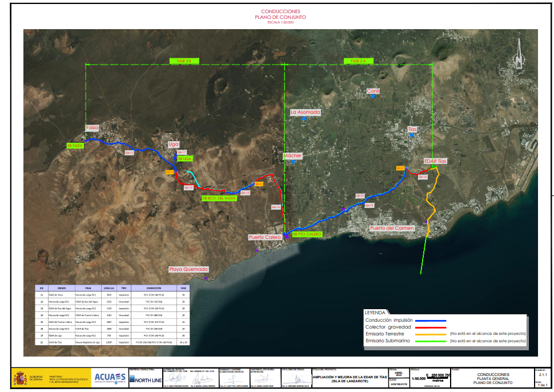The width and height of the screenshot is (554, 392).
Task: Click the blue Conducción impulsión legend line
Action: (x=430, y=321)
